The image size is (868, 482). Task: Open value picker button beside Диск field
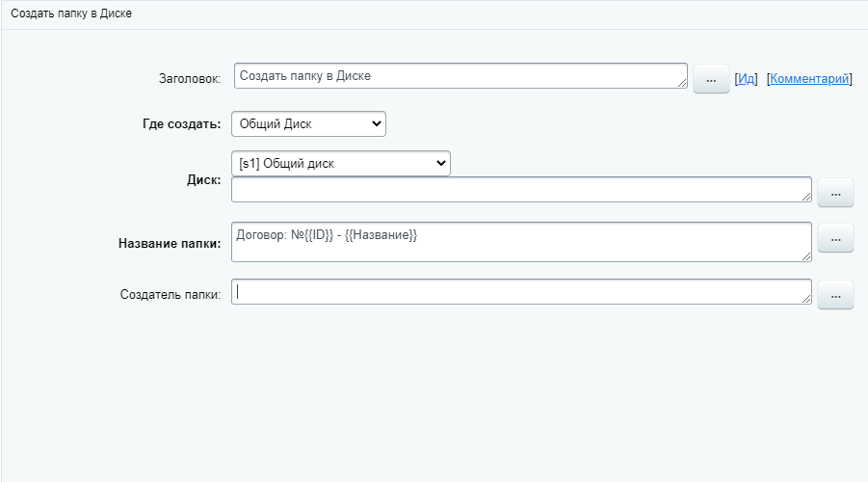click(835, 194)
